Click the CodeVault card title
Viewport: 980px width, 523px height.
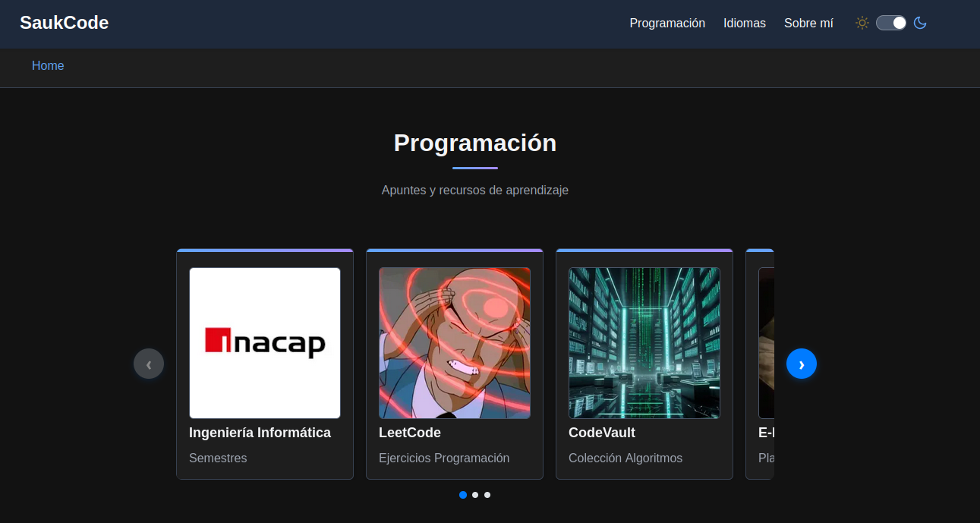coord(602,433)
